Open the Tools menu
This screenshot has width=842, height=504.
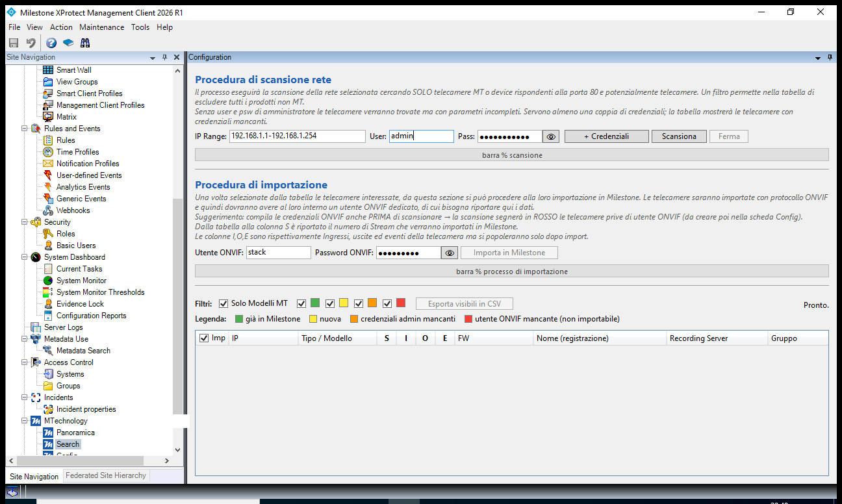point(140,27)
